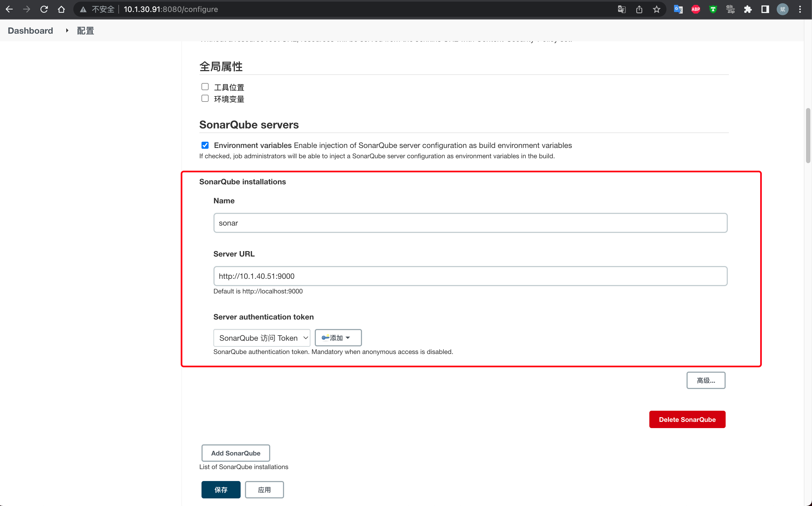Click the 配置 breadcrumb item
The image size is (812, 506).
(85, 31)
